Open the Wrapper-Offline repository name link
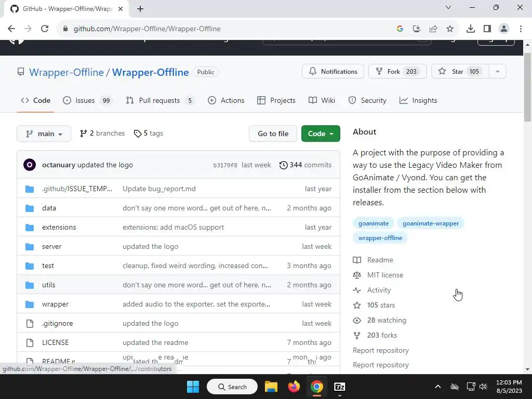 [150, 72]
